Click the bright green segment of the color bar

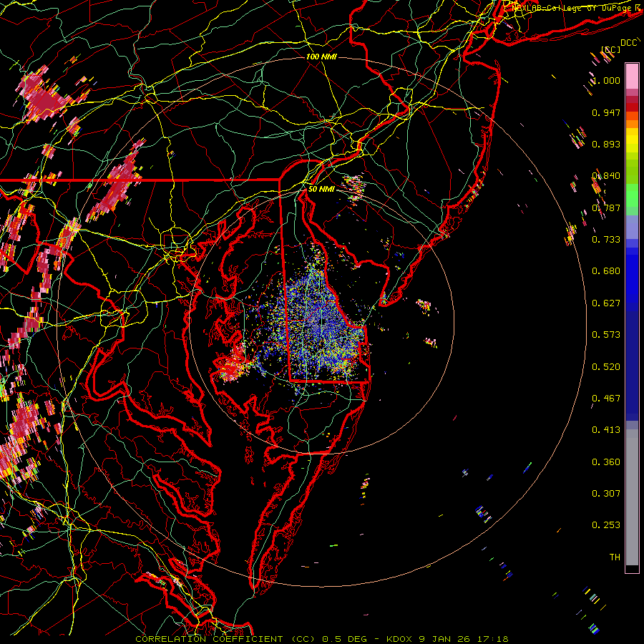pos(632,195)
